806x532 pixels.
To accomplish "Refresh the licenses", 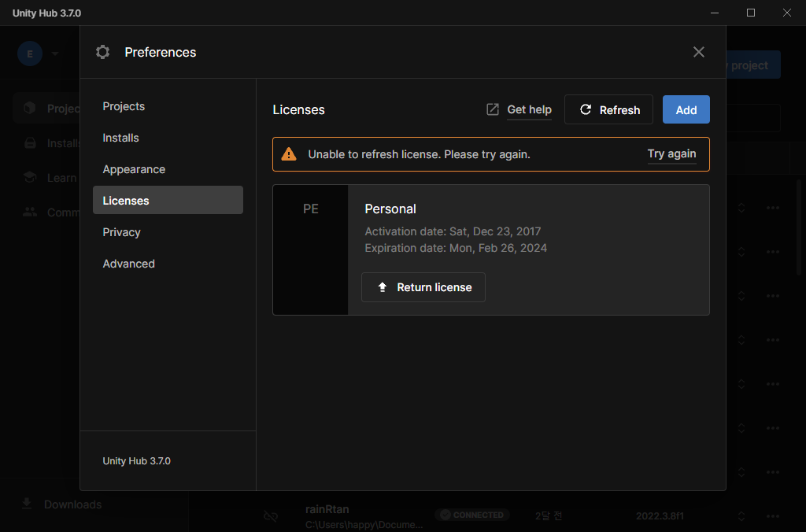I will [x=608, y=109].
